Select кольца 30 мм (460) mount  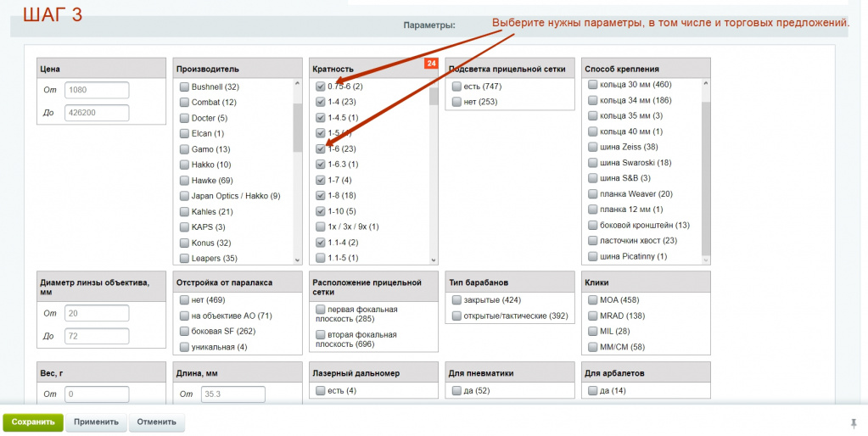click(x=593, y=85)
